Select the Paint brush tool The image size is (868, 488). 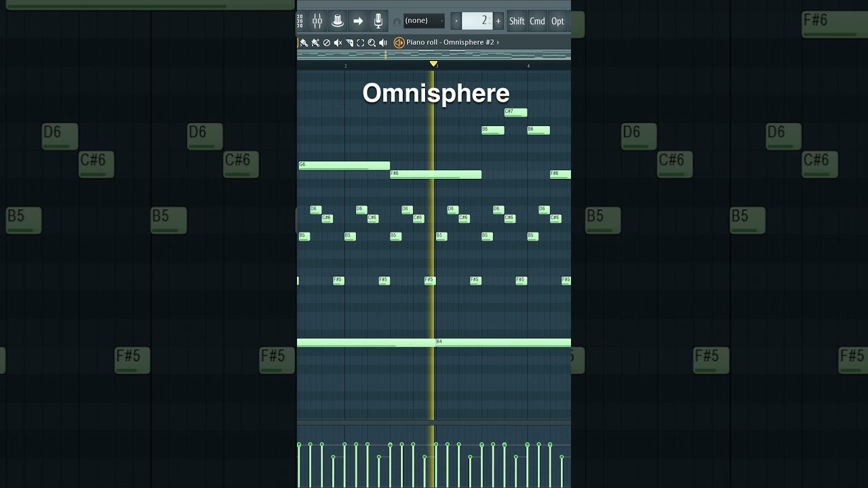tap(304, 43)
